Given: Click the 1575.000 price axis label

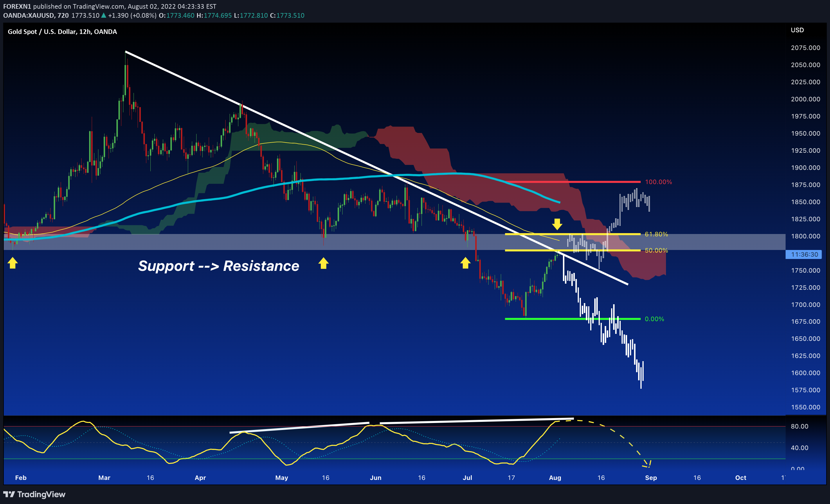Looking at the screenshot, I should (x=805, y=390).
